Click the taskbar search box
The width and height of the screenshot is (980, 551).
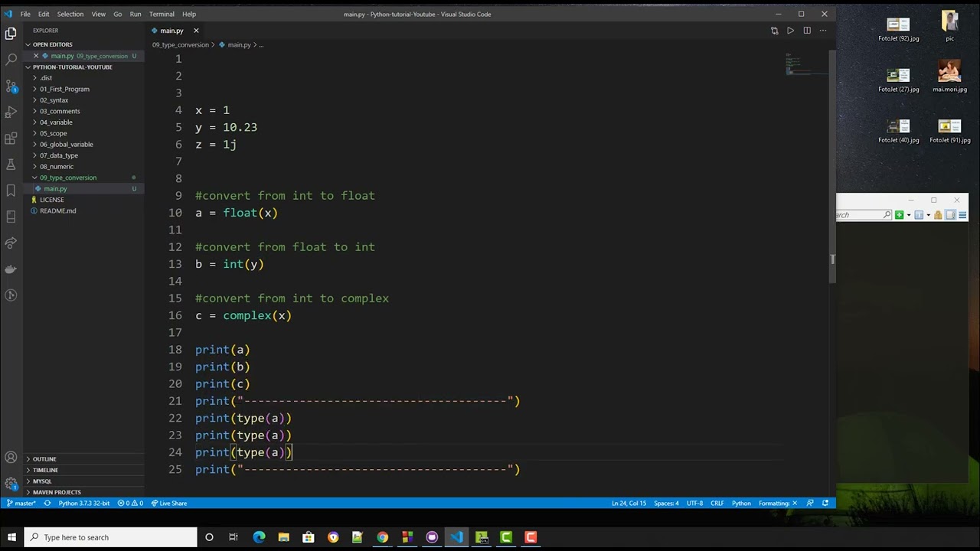pos(110,537)
